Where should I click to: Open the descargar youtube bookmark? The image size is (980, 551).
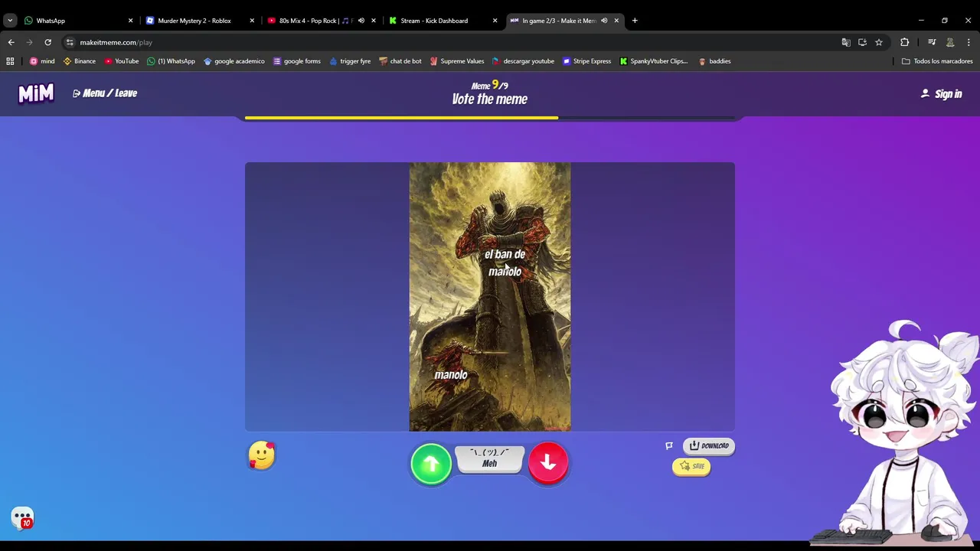coord(523,61)
